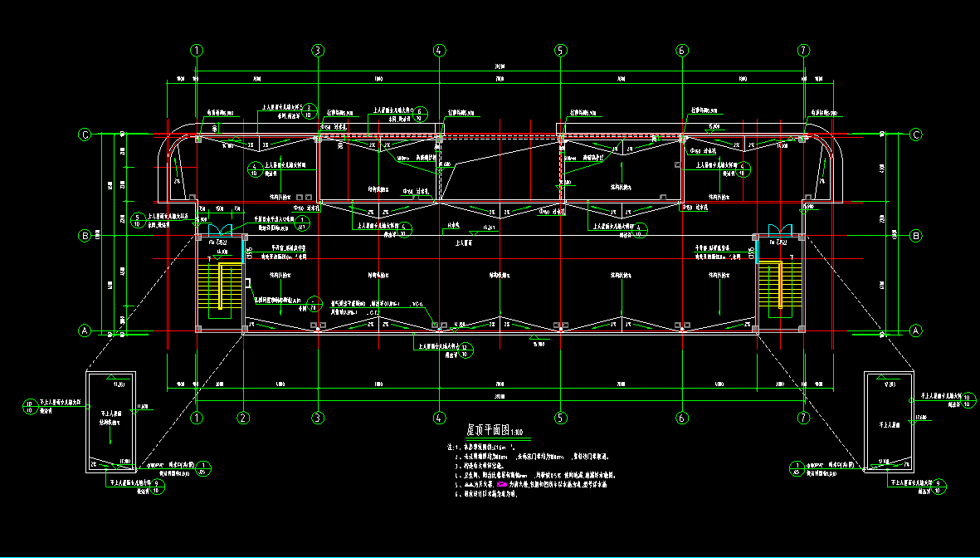Click the bottom-right detail inset rectangle

(x=889, y=423)
